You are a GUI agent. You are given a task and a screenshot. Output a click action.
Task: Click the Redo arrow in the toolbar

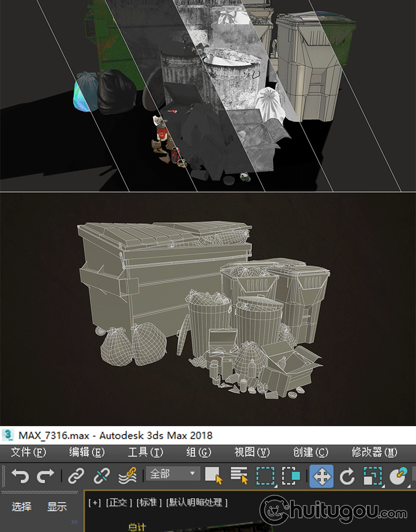click(x=45, y=475)
